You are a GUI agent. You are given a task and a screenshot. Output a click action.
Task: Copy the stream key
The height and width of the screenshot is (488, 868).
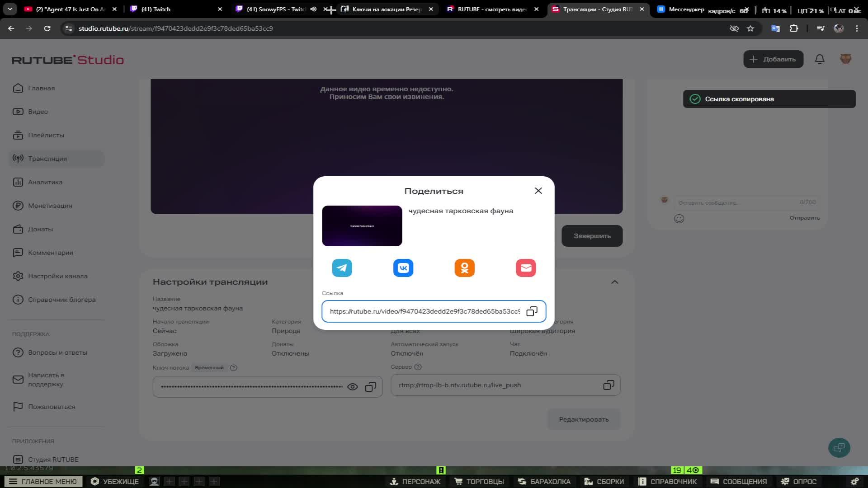coord(370,387)
